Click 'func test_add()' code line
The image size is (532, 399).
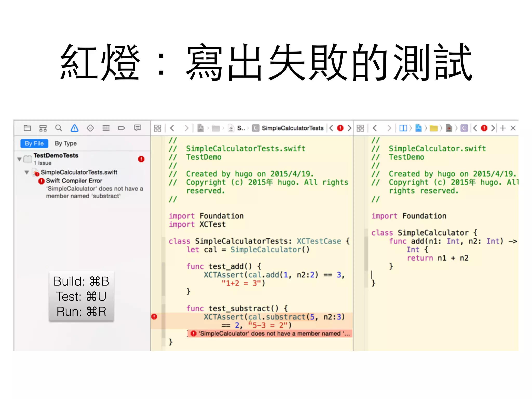224,266
